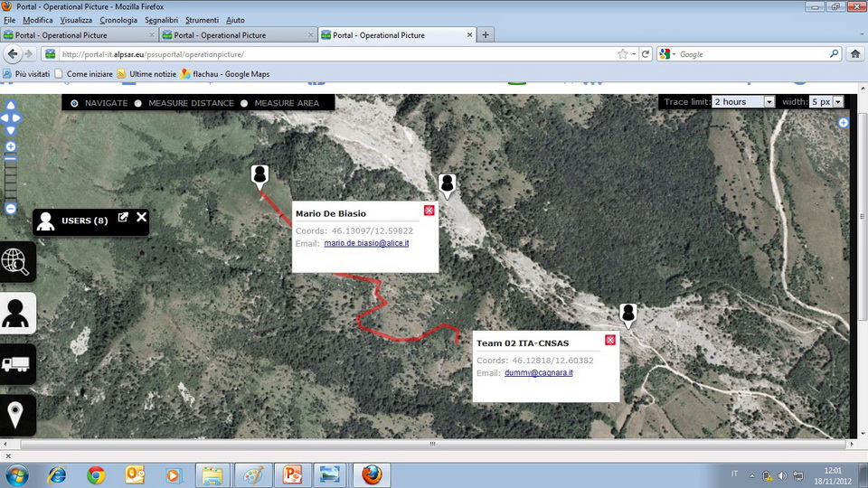Enable Measure Distance mode
The width and height of the screenshot is (868, 488).
point(138,103)
